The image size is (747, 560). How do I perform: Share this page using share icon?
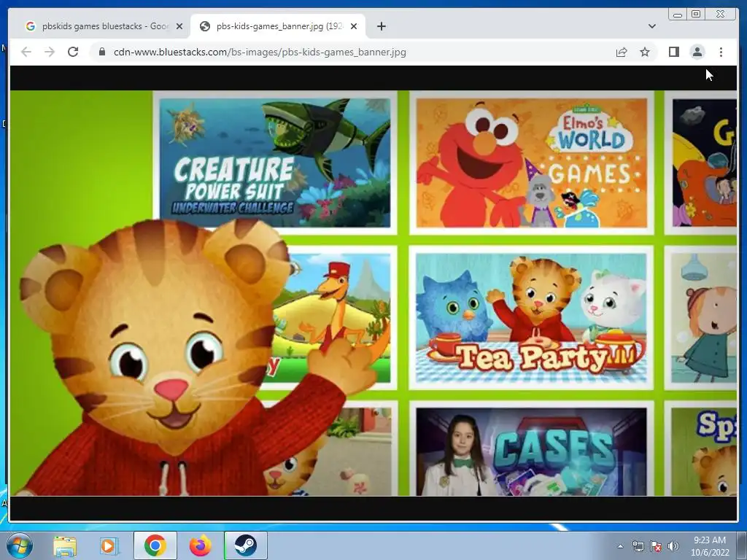pos(622,52)
